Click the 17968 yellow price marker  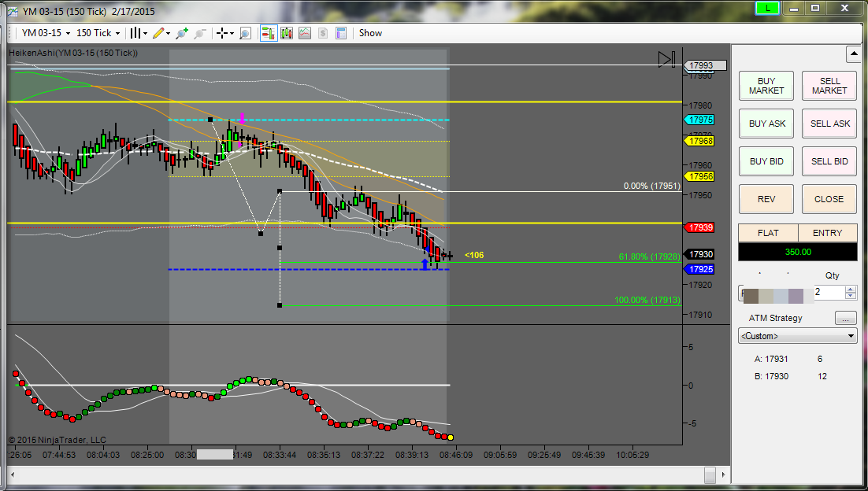click(699, 141)
